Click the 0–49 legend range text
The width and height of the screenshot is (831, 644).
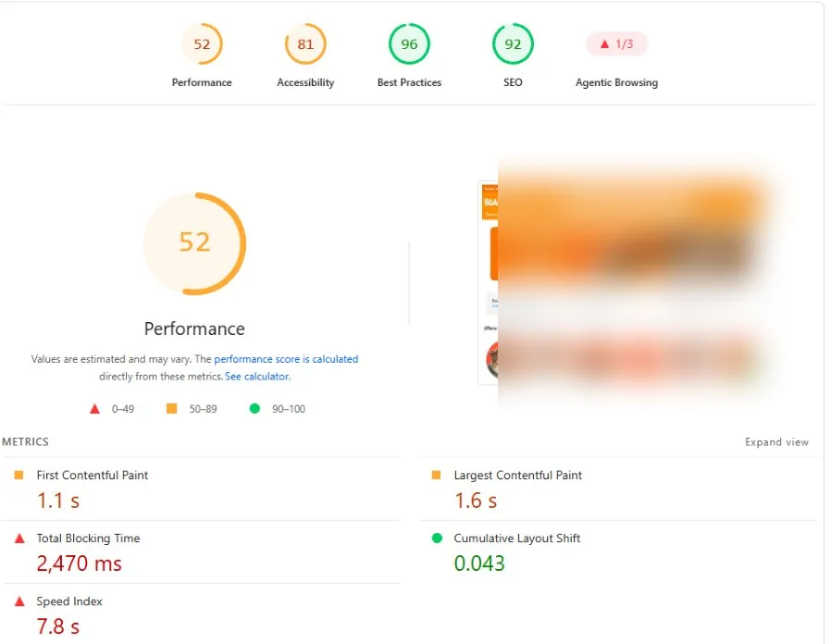pos(123,409)
